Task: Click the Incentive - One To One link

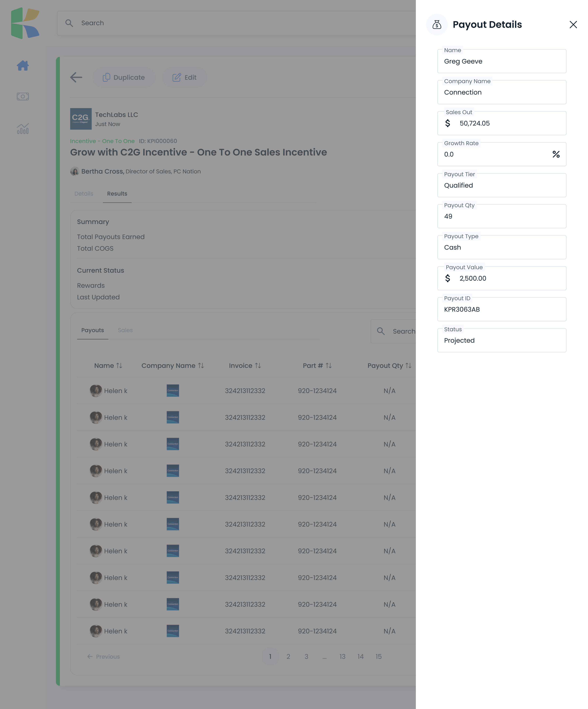Action: (102, 141)
